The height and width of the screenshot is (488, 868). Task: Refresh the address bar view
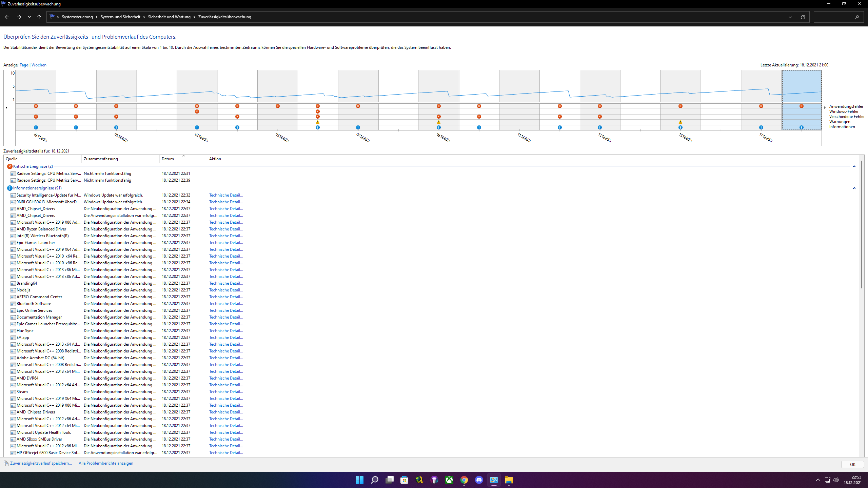[x=803, y=17]
